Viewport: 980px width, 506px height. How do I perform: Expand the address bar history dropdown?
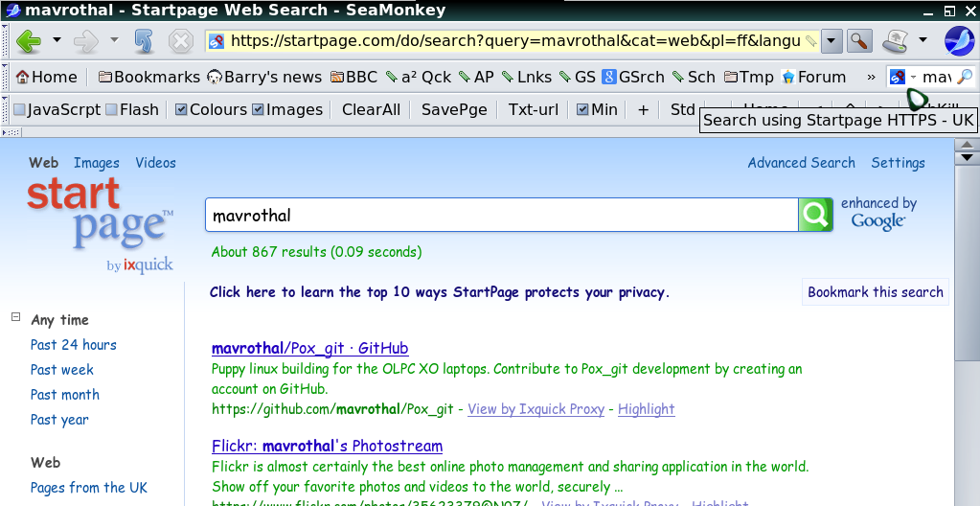point(832,41)
